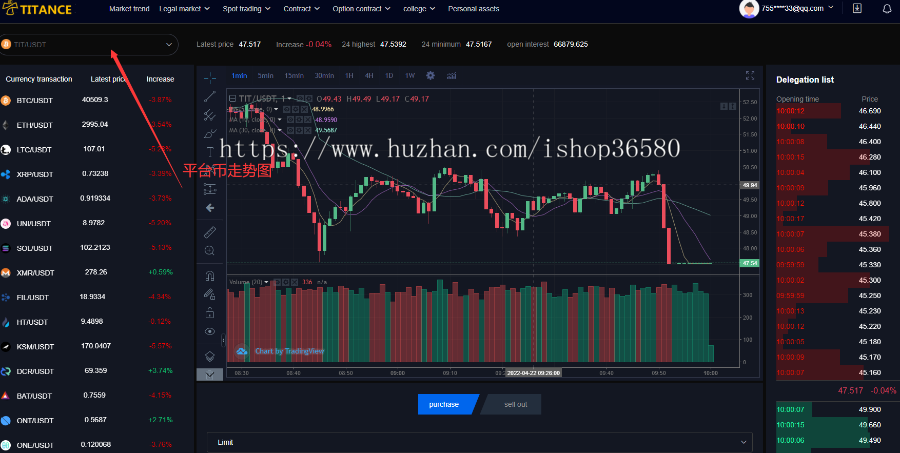Click the TradingView cloud logo

click(242, 351)
